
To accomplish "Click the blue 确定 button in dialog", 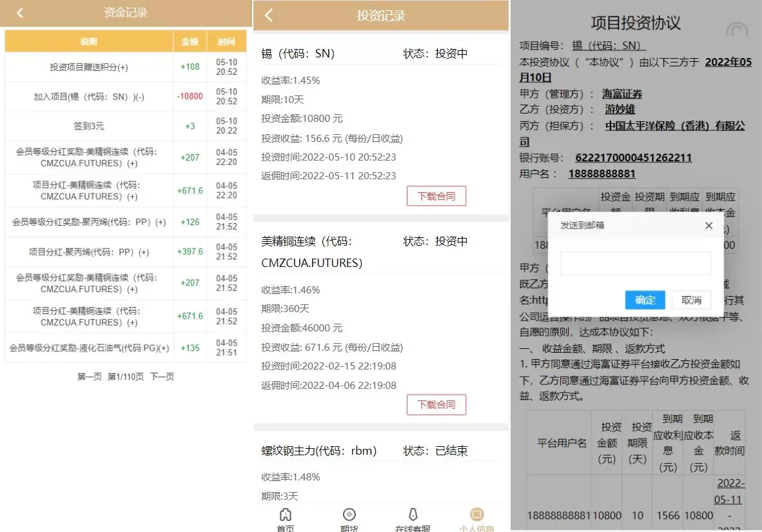I will (x=645, y=300).
